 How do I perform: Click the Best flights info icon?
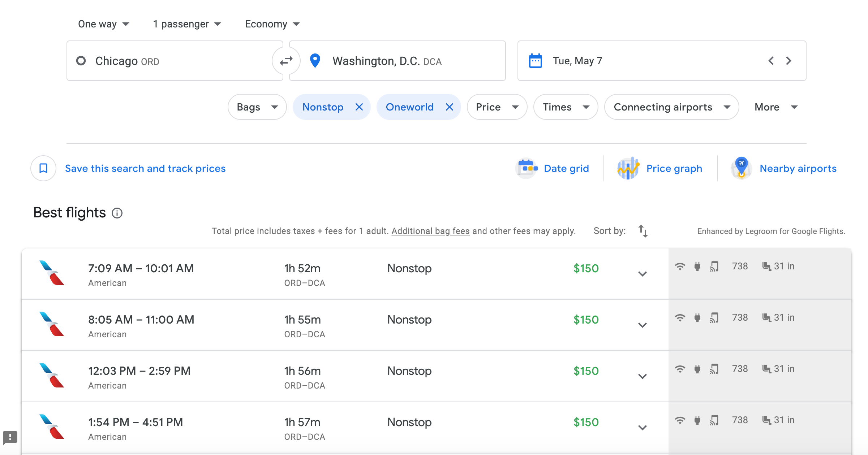pyautogui.click(x=117, y=213)
